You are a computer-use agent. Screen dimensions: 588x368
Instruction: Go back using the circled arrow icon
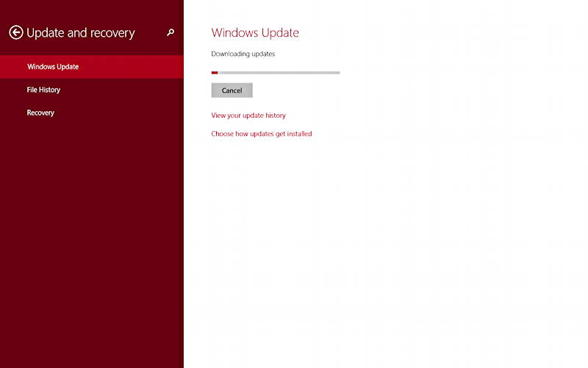pyautogui.click(x=16, y=32)
